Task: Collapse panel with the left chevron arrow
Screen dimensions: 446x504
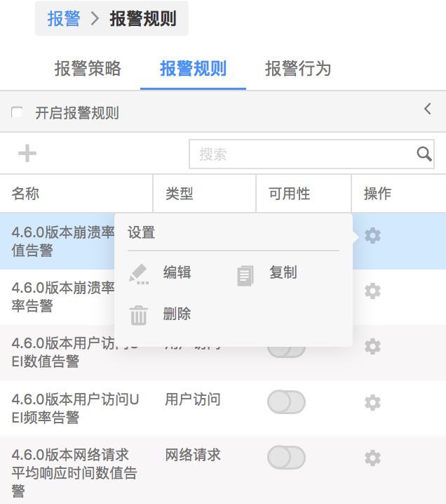Action: [427, 110]
